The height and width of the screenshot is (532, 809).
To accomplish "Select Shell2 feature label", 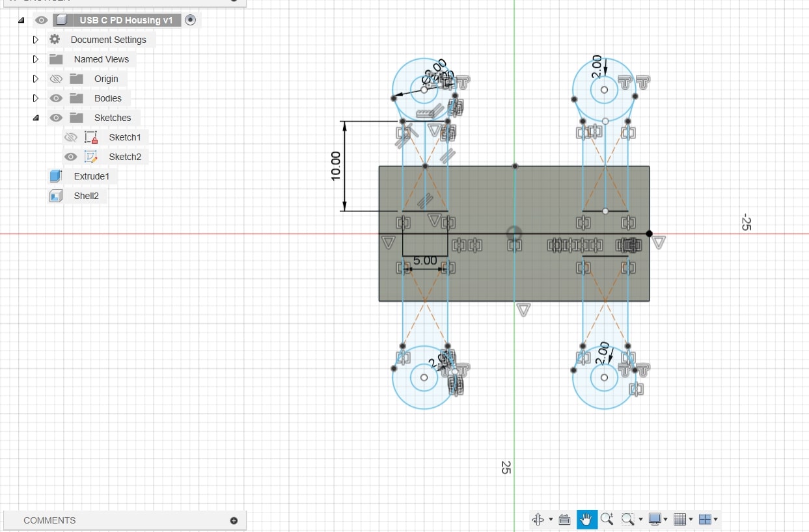I will click(86, 196).
